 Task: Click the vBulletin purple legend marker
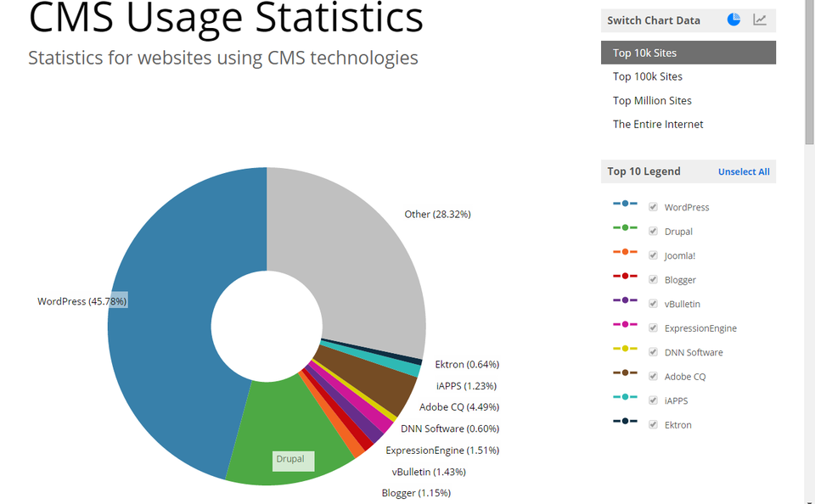(625, 300)
